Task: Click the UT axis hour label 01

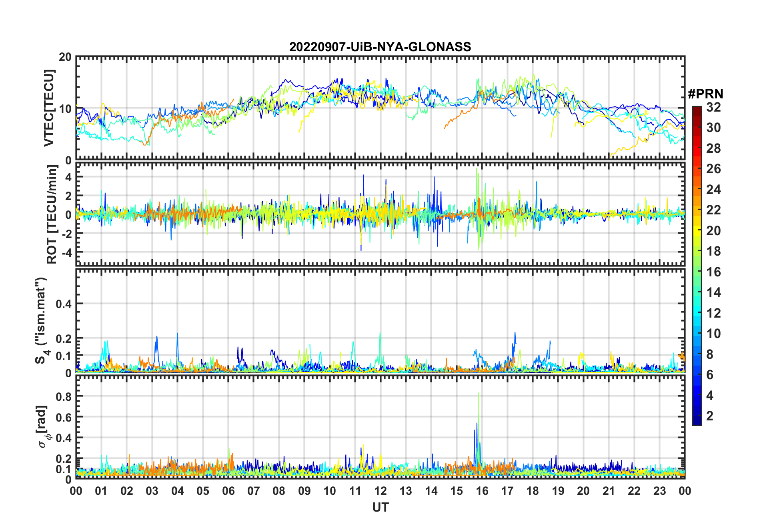Action: pos(101,491)
